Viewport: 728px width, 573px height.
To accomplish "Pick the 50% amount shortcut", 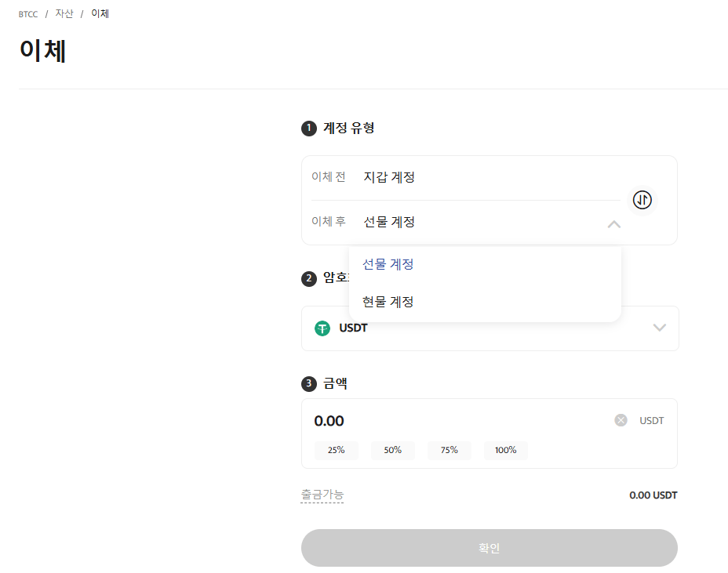I will pyautogui.click(x=392, y=450).
